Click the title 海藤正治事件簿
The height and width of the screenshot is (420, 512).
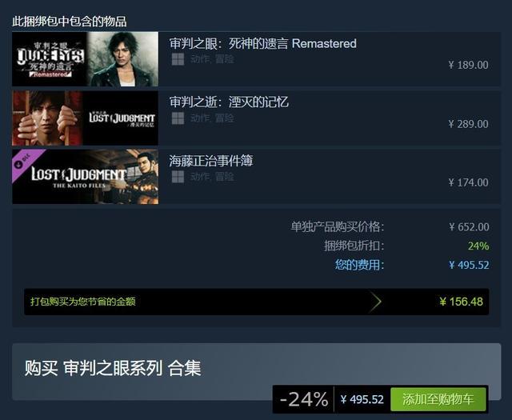tap(211, 161)
